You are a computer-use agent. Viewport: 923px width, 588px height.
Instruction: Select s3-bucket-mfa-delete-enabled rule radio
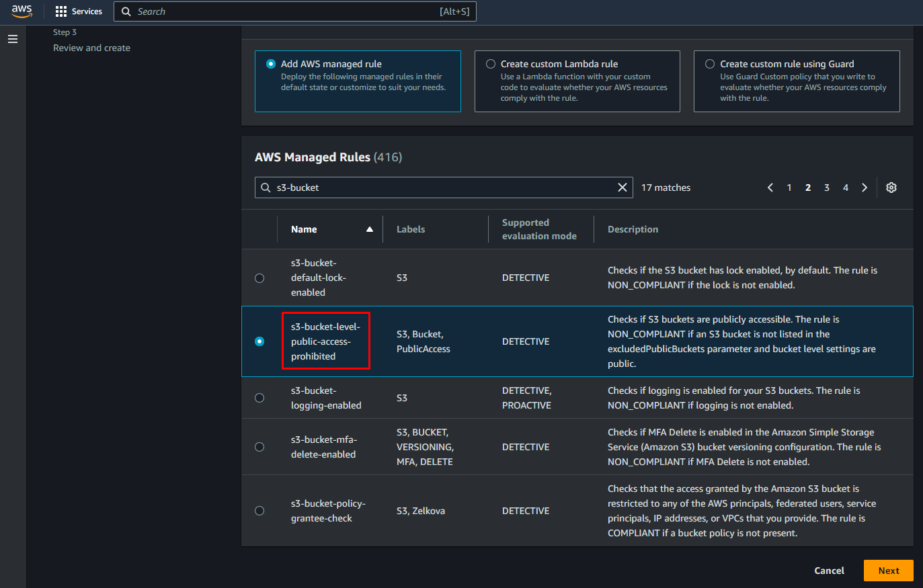click(x=259, y=447)
